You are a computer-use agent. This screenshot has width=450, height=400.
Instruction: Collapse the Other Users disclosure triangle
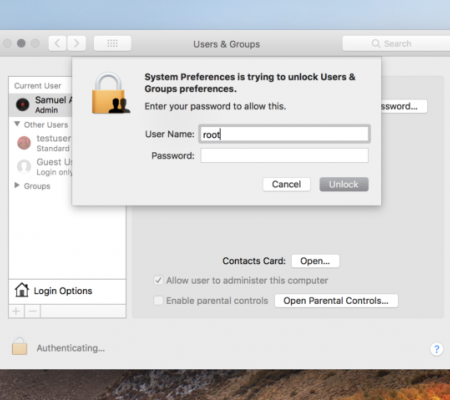[17, 124]
